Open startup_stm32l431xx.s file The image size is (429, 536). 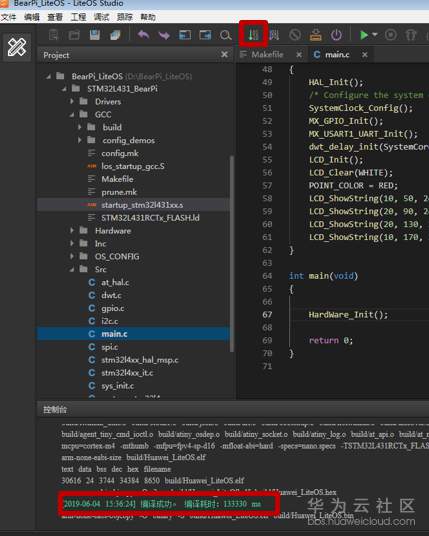click(142, 205)
